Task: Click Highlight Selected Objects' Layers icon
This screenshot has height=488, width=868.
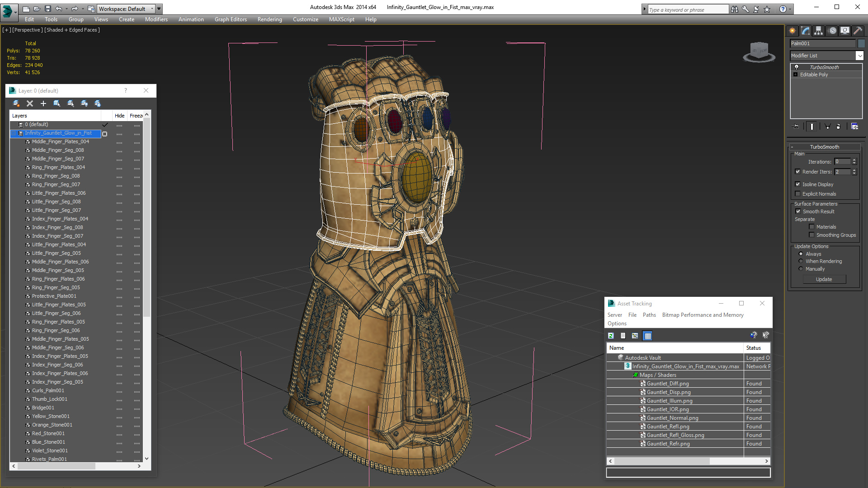Action: [71, 103]
